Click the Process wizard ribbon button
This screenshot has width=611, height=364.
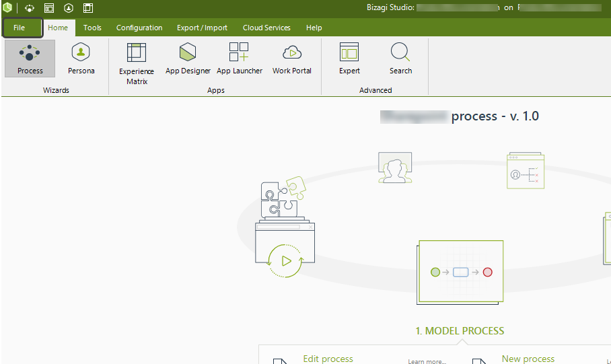[30, 59]
